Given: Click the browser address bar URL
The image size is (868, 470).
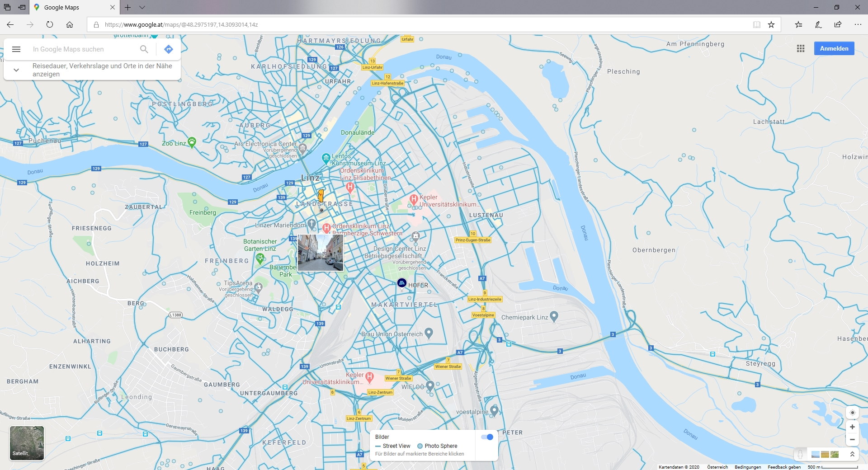Looking at the screenshot, I should pos(181,24).
